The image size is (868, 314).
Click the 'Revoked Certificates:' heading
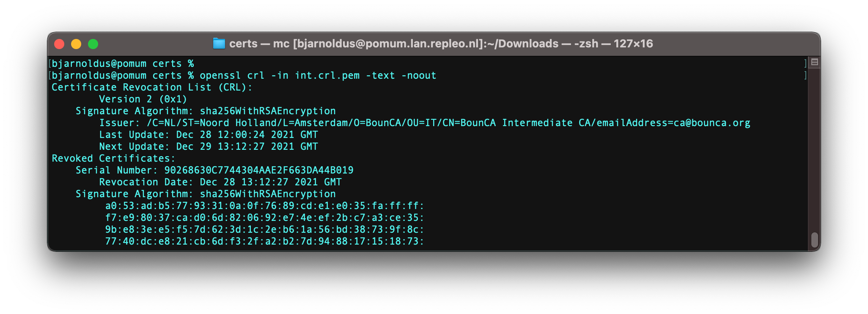click(113, 158)
